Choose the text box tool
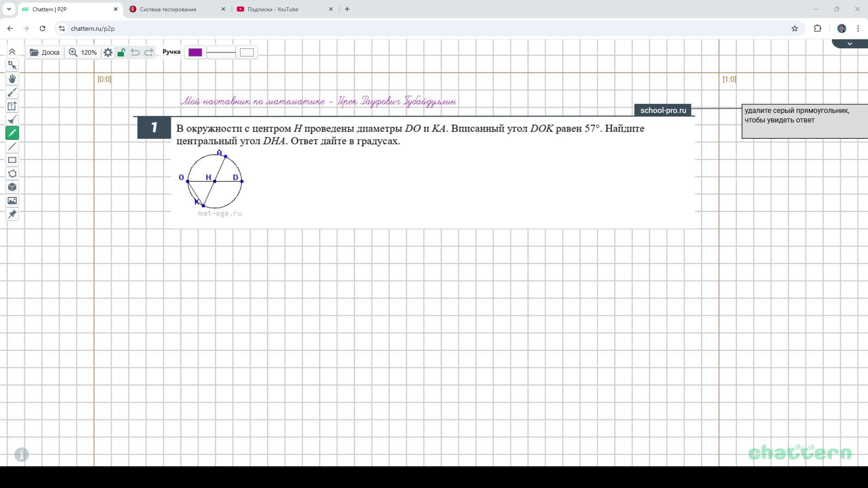 (x=12, y=106)
